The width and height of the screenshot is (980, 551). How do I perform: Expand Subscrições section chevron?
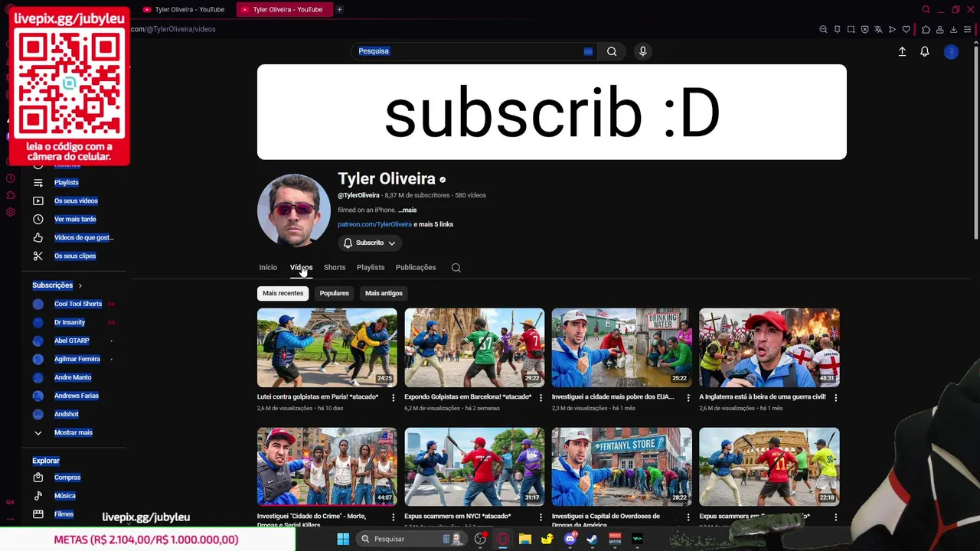80,285
